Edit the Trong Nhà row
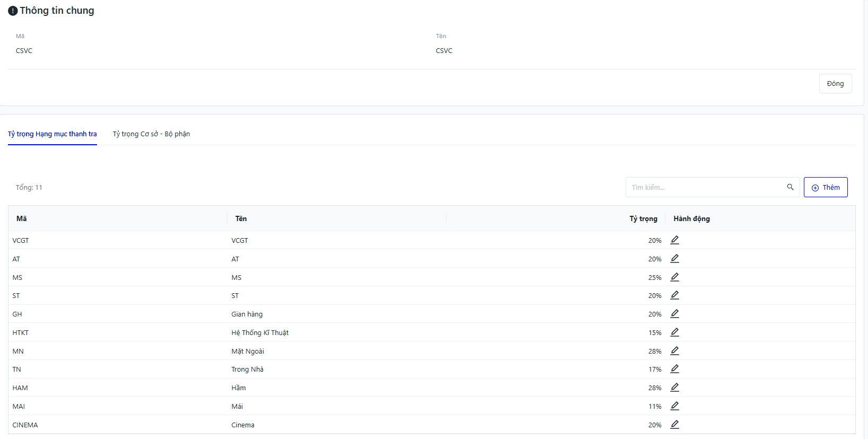This screenshot has width=868, height=439. tap(674, 369)
